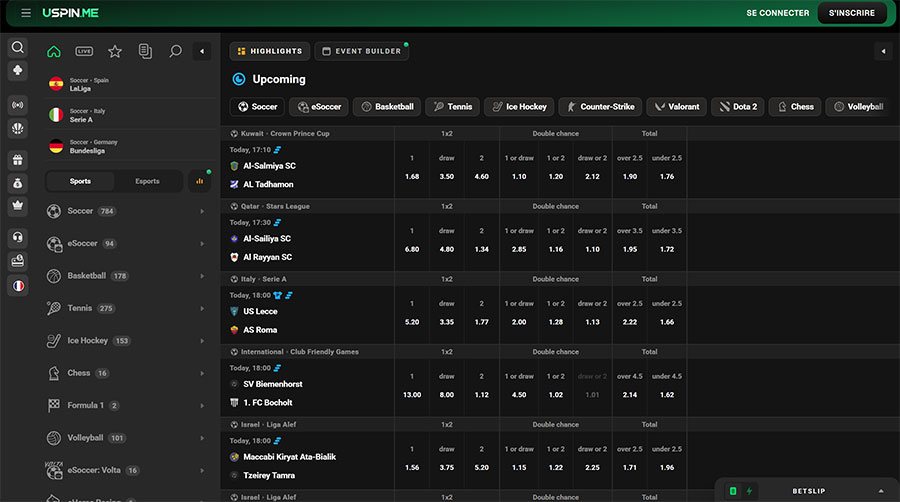Open favorites with the star icon
Image resolution: width=900 pixels, height=502 pixels.
click(115, 51)
